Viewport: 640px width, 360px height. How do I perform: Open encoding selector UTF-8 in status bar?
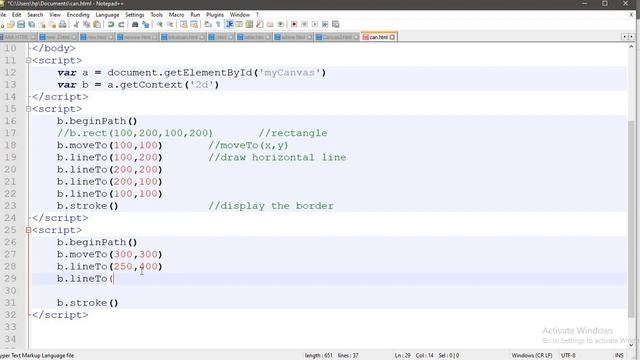(568, 355)
